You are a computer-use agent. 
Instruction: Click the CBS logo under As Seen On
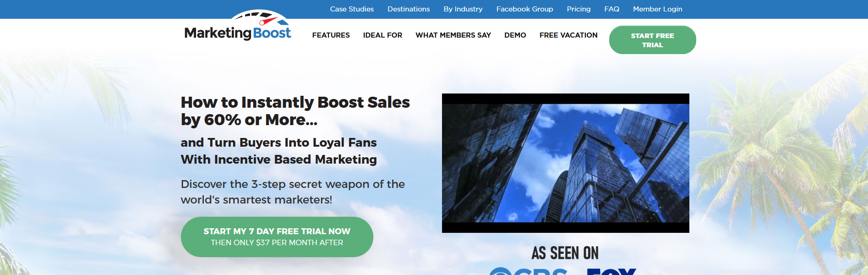coord(528,271)
